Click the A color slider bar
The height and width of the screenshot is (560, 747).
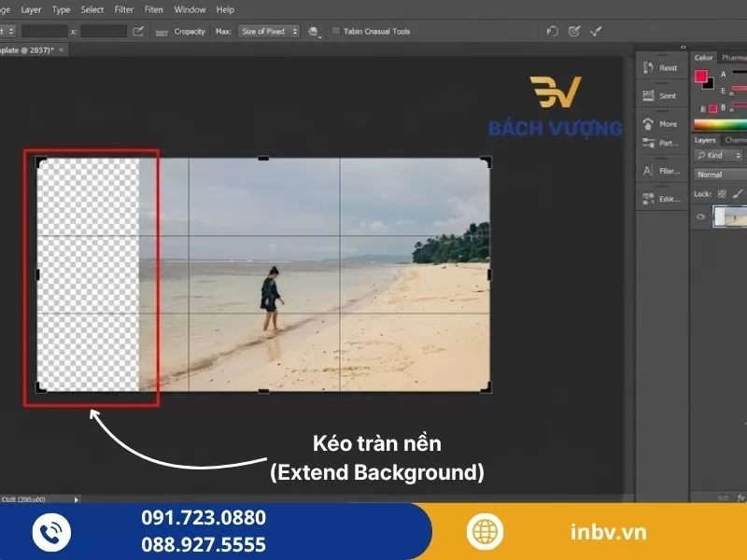(740, 72)
